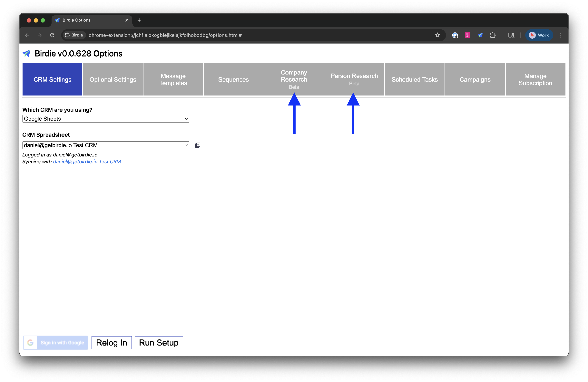This screenshot has width=588, height=382.
Task: Switch to the Optional Settings tab
Action: [x=113, y=79]
